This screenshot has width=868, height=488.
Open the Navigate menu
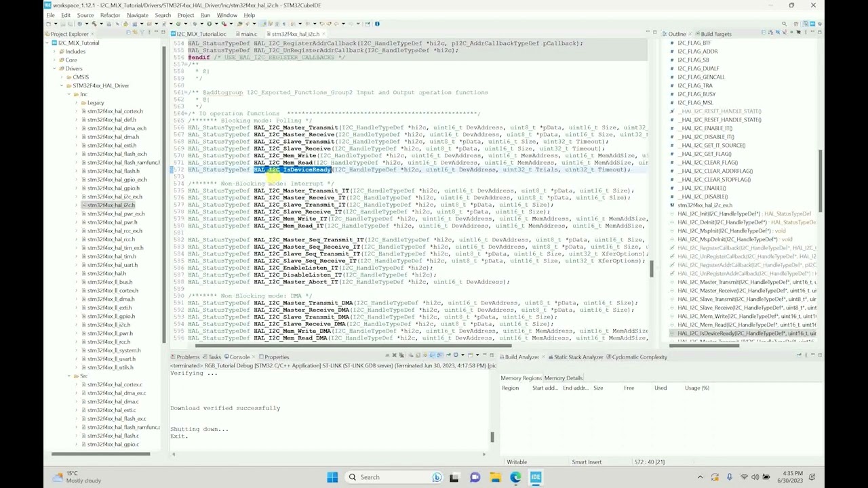pos(138,15)
